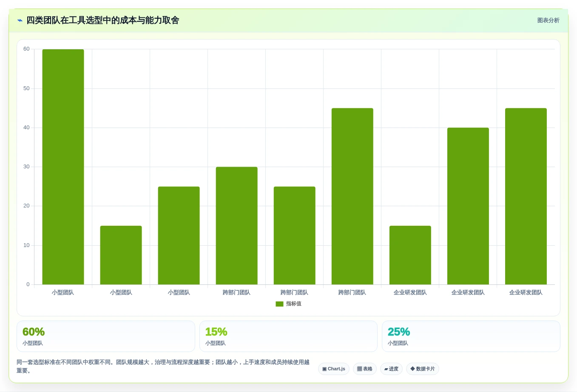Click the lightning icon beside the chart title

click(x=20, y=20)
